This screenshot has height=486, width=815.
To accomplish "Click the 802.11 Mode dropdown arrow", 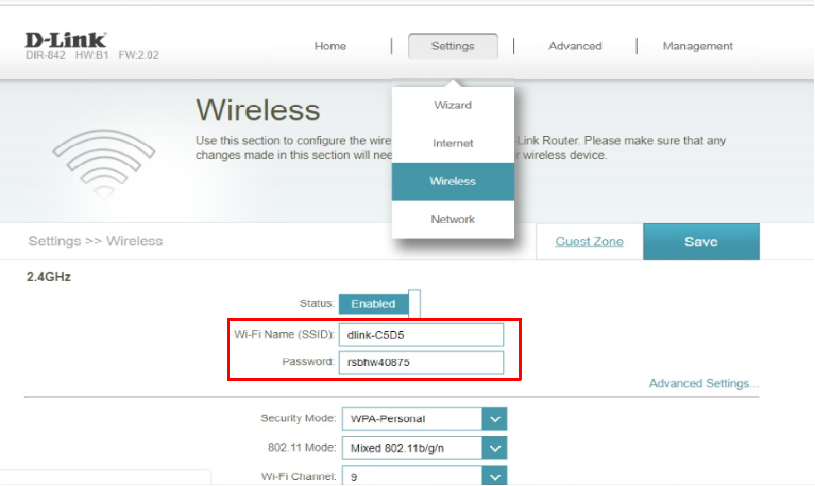I will point(494,448).
